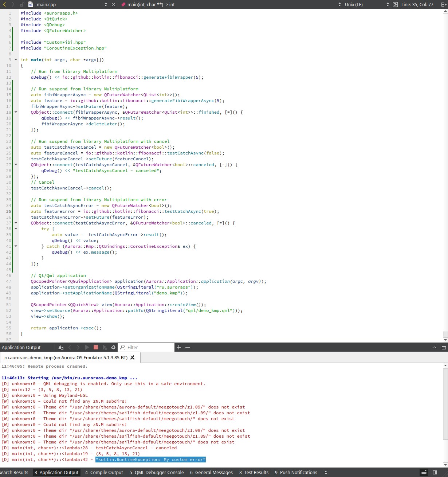Click the Line: 35, Col: 77 indicator
The width and height of the screenshot is (448, 477).
pos(417,4)
